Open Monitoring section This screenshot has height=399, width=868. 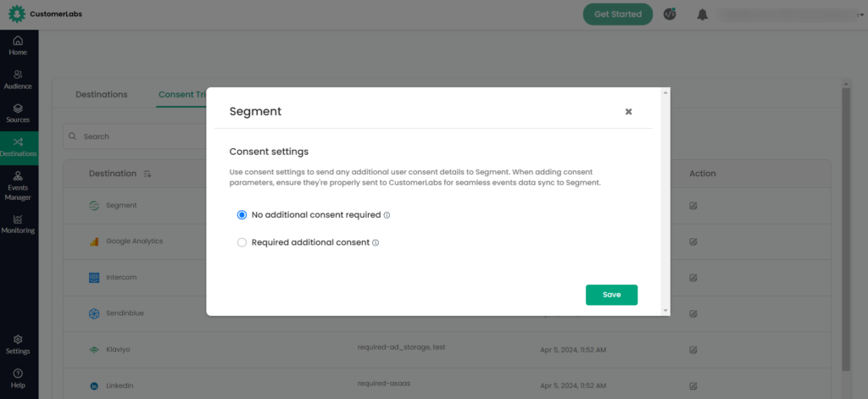[x=18, y=224]
